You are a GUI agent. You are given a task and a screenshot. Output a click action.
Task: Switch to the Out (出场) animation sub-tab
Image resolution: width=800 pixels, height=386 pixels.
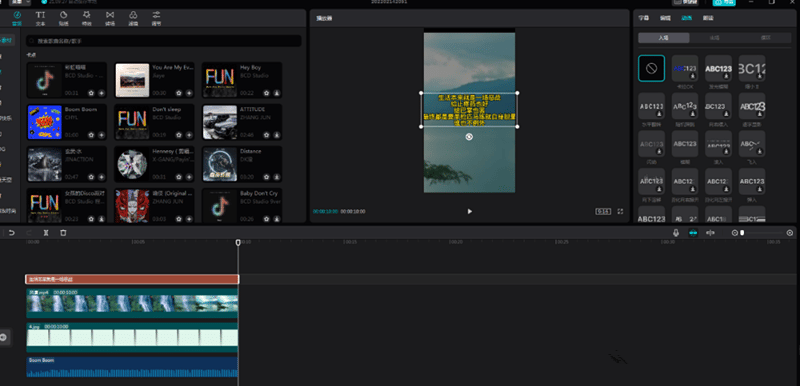click(x=714, y=38)
